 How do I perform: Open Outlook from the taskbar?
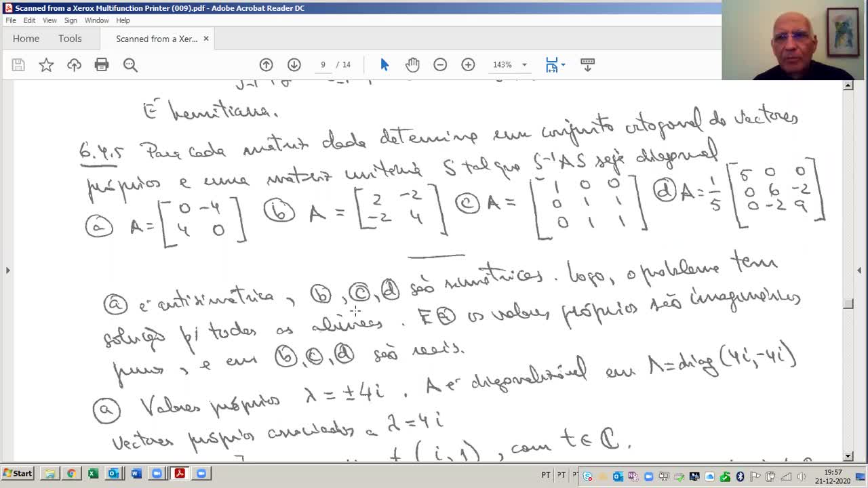114,474
